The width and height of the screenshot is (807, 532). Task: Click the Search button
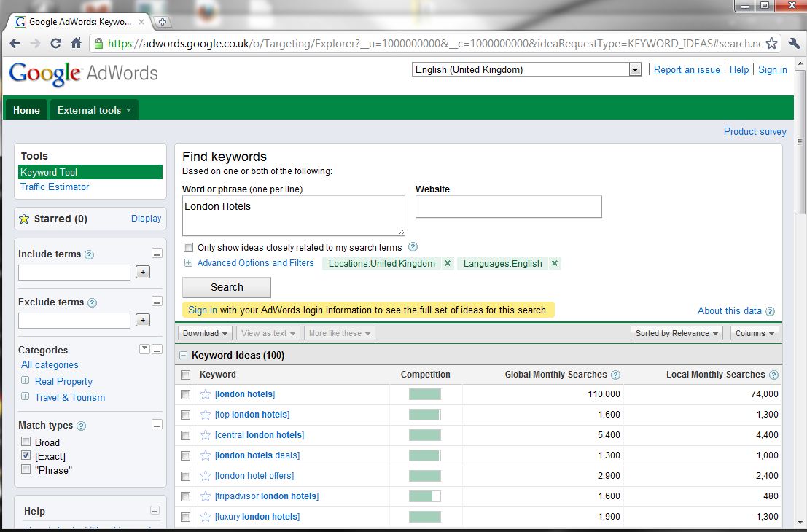click(227, 287)
